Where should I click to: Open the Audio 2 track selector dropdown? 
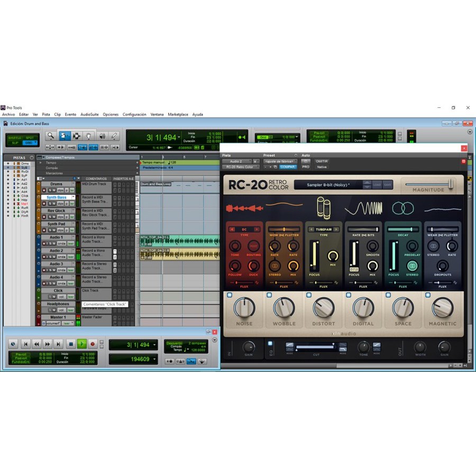pyautogui.click(x=237, y=161)
